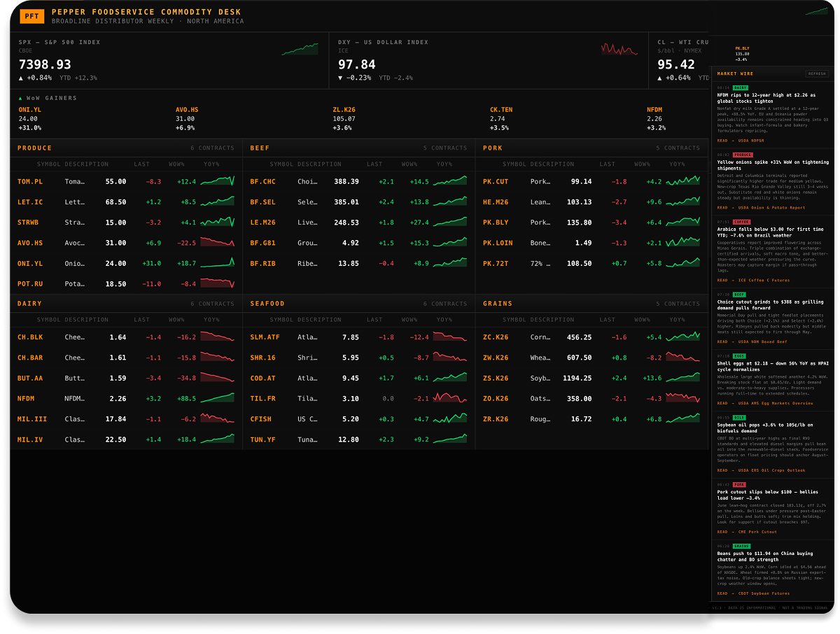Click the MIL.III sparkline chart
The height and width of the screenshot is (634, 840).
tap(218, 418)
